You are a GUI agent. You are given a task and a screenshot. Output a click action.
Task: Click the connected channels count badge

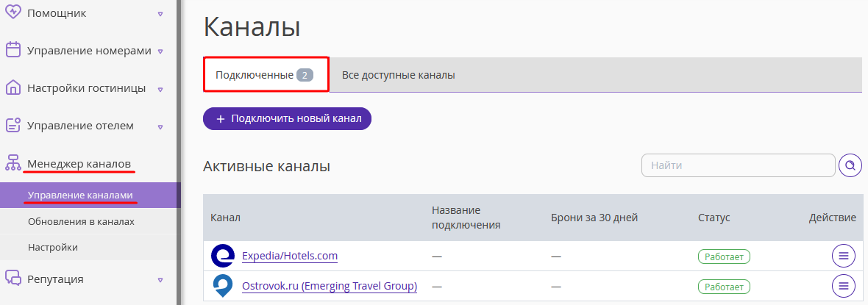click(305, 75)
